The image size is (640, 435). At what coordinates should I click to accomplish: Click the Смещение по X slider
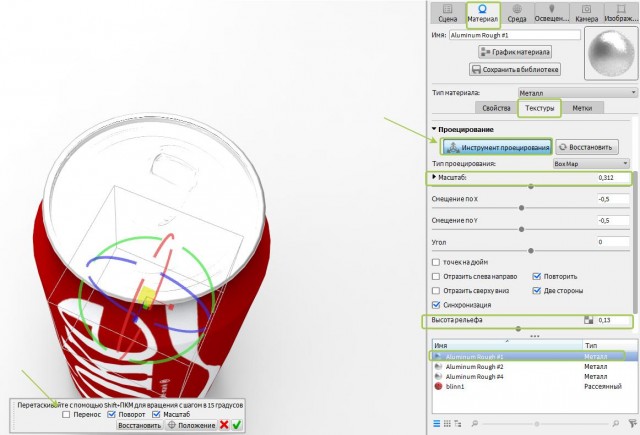(519, 209)
